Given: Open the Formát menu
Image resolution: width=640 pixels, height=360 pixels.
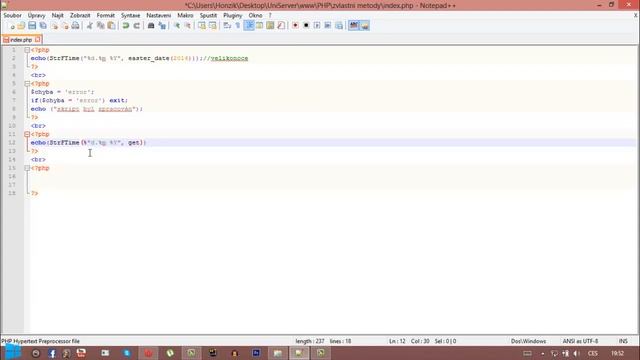Looking at the screenshot, I should (x=106, y=16).
